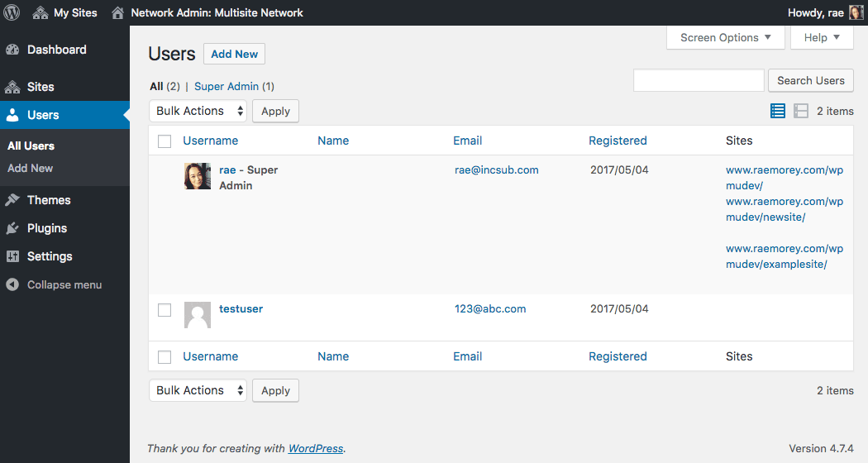The width and height of the screenshot is (868, 463).
Task: Click Collapse menu label
Action: (64, 284)
